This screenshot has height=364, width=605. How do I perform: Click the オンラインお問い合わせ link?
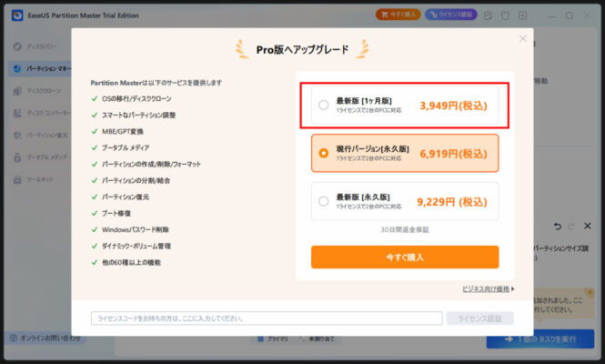click(45, 339)
